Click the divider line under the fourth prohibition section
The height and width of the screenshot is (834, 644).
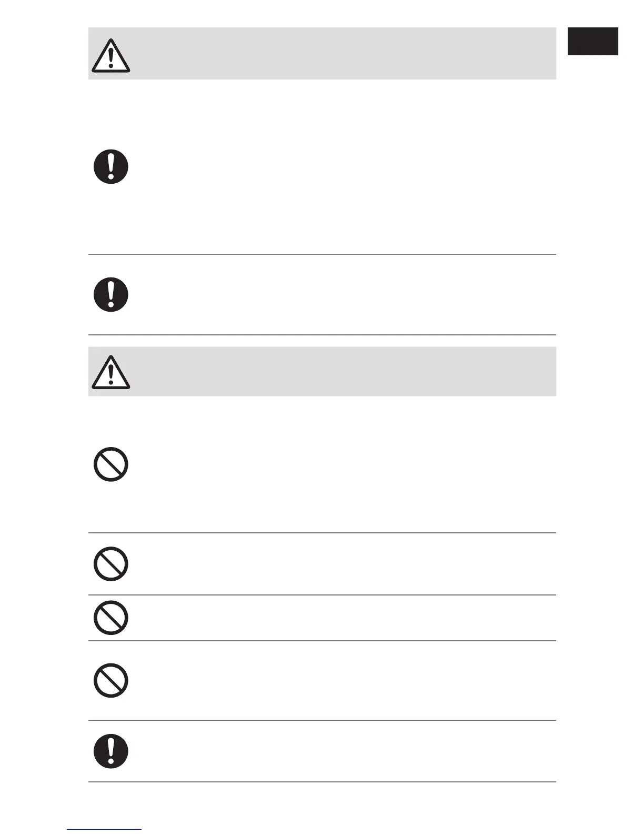[x=322, y=720]
